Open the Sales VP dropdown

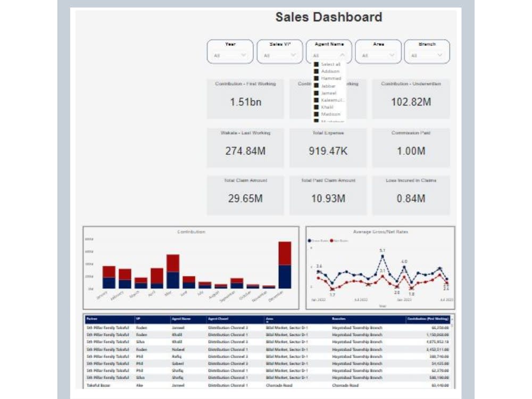pos(292,55)
